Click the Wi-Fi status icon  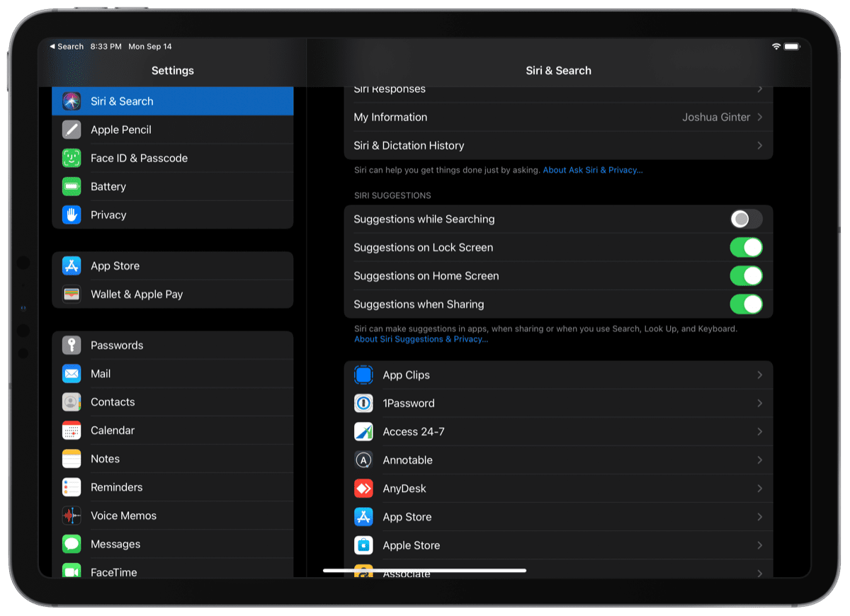776,47
